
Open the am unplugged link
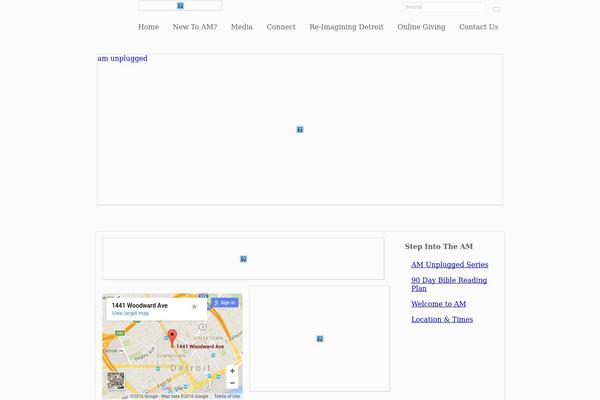tap(122, 58)
